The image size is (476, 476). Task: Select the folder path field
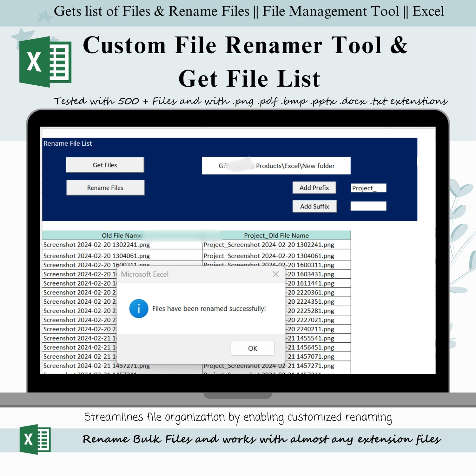(x=276, y=166)
